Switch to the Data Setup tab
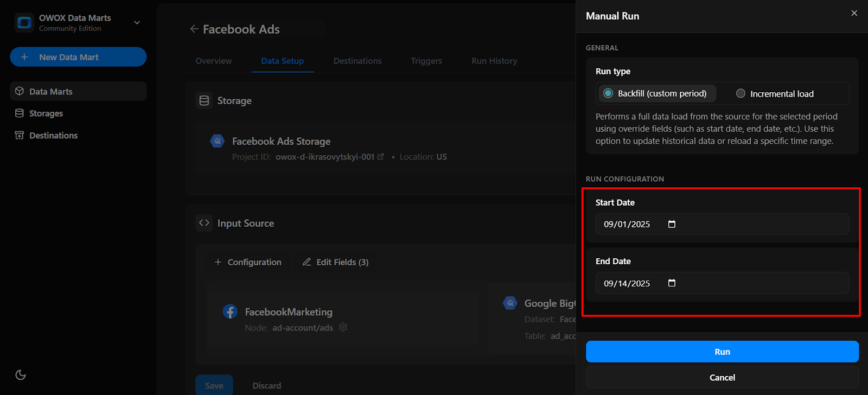This screenshot has height=395, width=868. coord(283,61)
